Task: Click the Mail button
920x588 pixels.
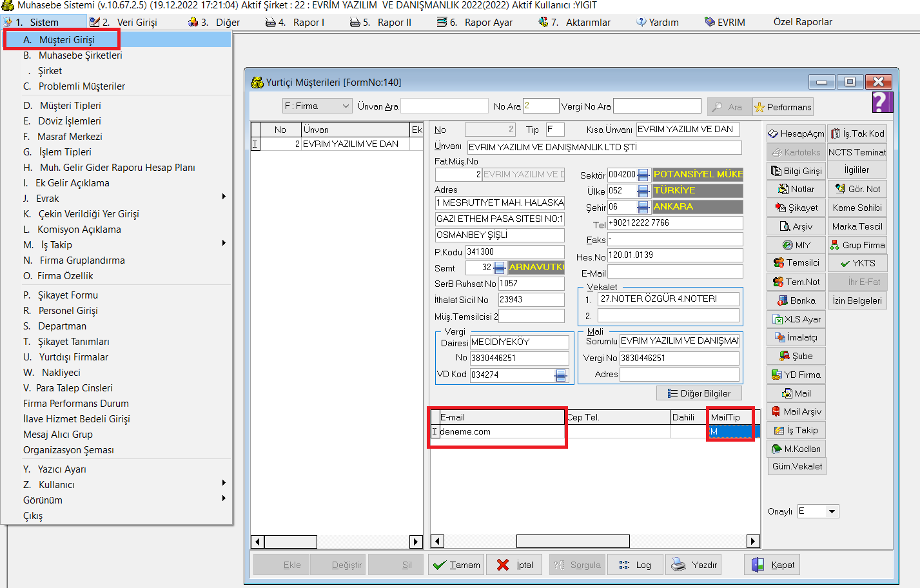Action: (796, 393)
